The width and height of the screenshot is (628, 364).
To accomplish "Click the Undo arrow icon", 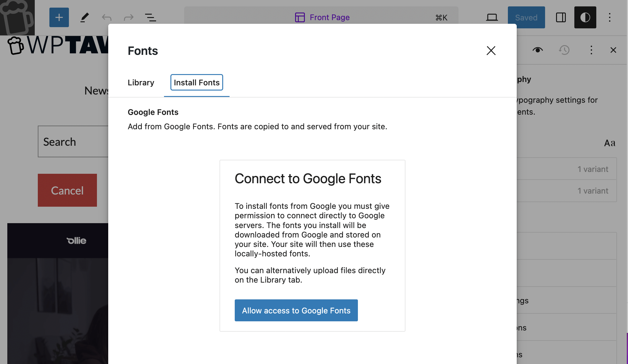I will 106,17.
